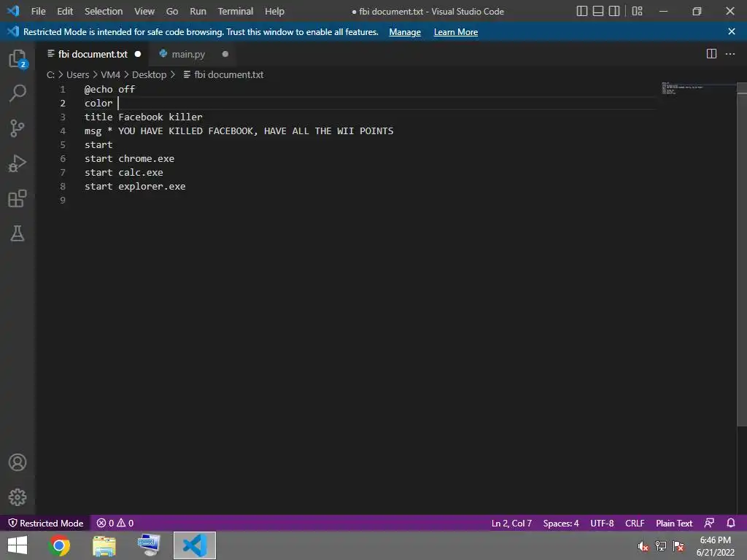Click line number 4 in gutter
747x560 pixels.
click(63, 131)
